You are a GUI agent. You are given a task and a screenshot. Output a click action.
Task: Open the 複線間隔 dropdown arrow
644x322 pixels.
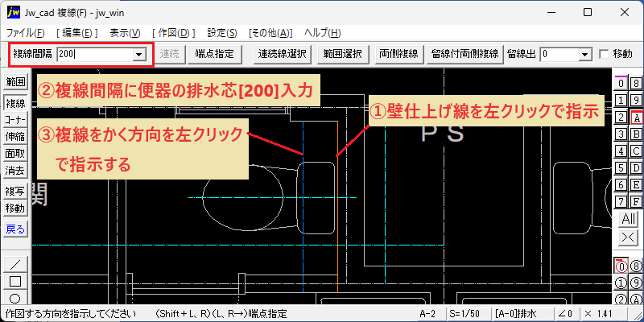coord(139,54)
